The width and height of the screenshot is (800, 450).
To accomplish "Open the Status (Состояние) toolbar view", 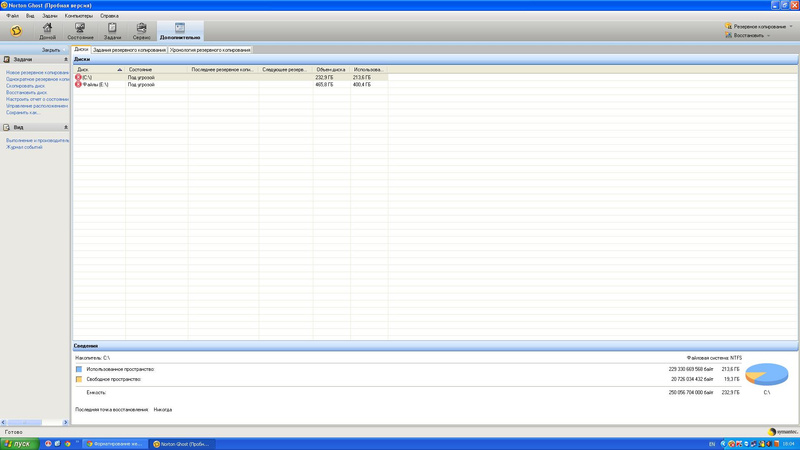I will (80, 31).
